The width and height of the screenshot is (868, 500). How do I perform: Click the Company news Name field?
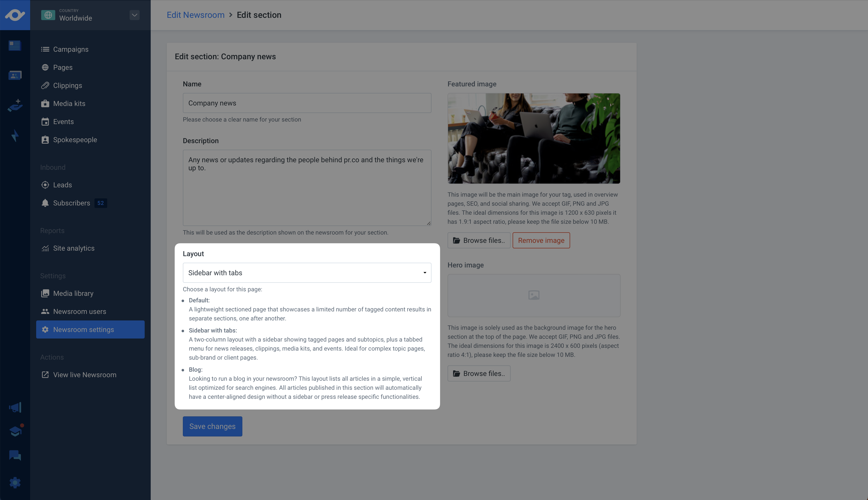coord(307,103)
